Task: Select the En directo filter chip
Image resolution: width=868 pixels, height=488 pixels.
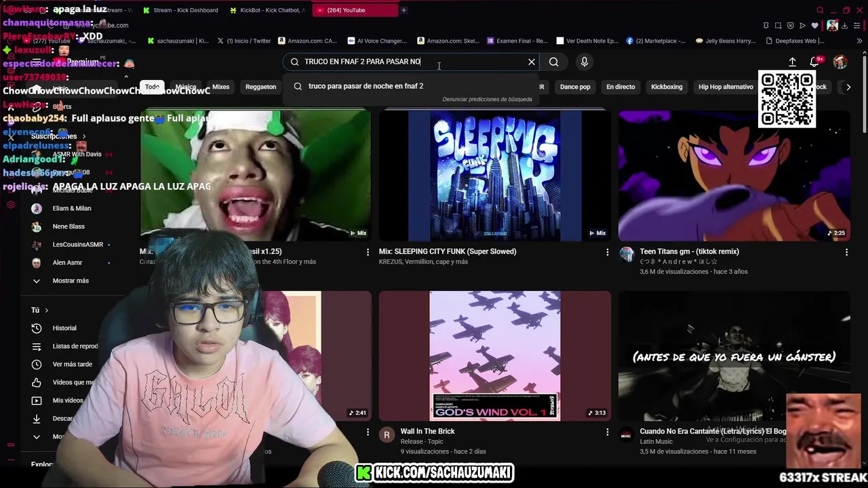Action: click(620, 87)
